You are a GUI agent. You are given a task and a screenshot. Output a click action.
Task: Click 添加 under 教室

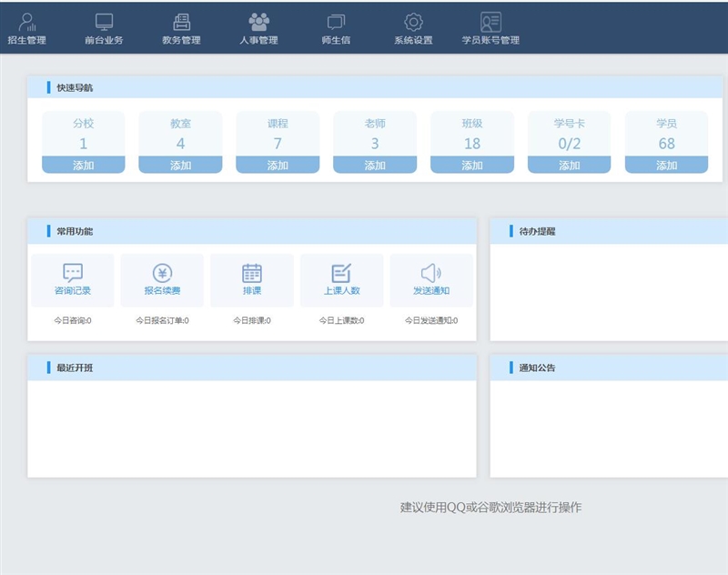[181, 165]
